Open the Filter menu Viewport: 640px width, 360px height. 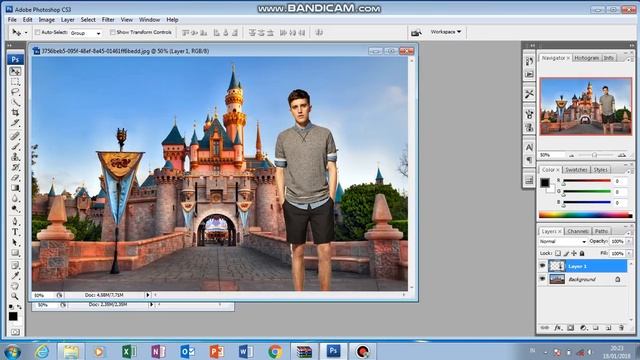click(108, 20)
